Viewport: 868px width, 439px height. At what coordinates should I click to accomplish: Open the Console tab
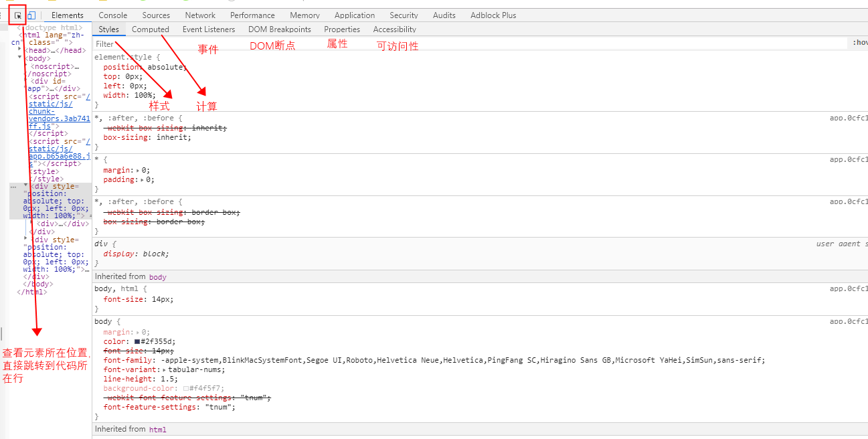tap(113, 15)
